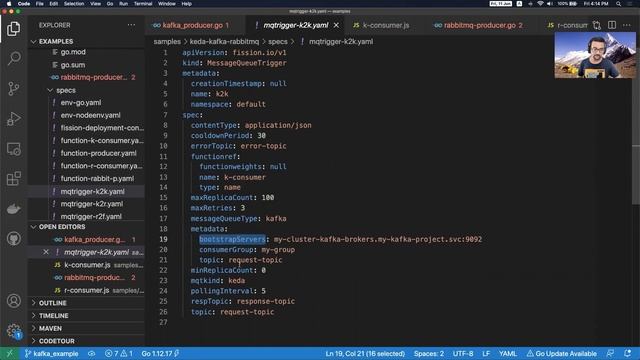This screenshot has width=640, height=360.
Task: Open env-go.yaml in specs
Action: [x=81, y=103]
